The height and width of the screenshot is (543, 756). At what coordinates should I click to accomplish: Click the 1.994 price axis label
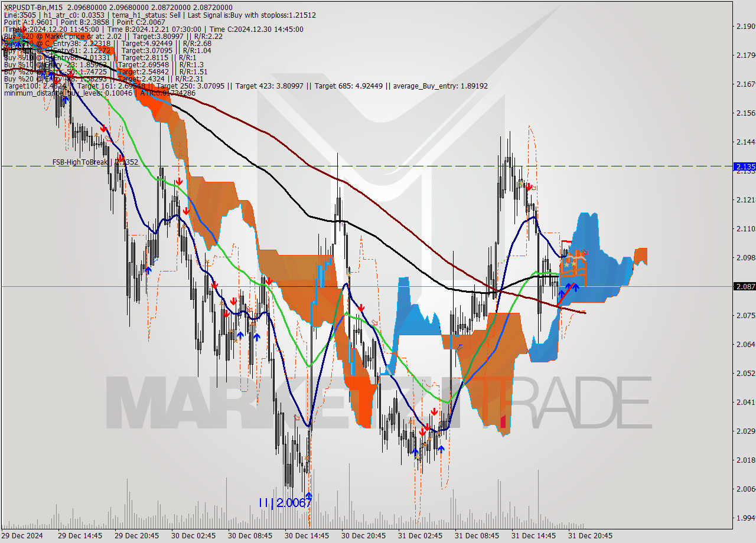tap(745, 518)
